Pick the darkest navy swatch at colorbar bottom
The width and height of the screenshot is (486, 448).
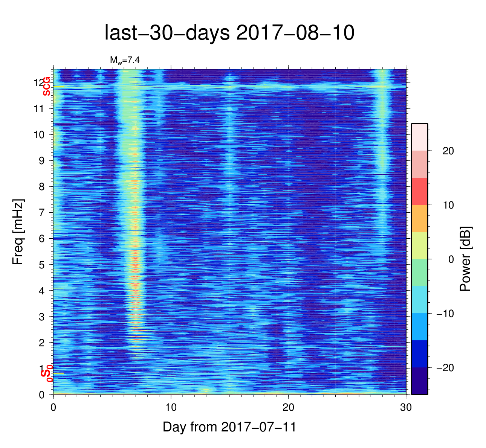click(x=419, y=381)
